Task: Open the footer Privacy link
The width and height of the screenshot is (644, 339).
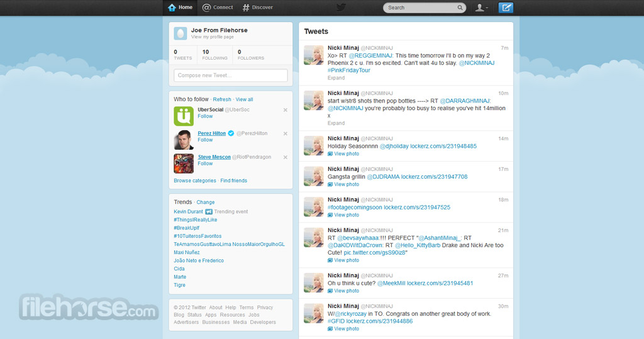Action: pos(265,308)
